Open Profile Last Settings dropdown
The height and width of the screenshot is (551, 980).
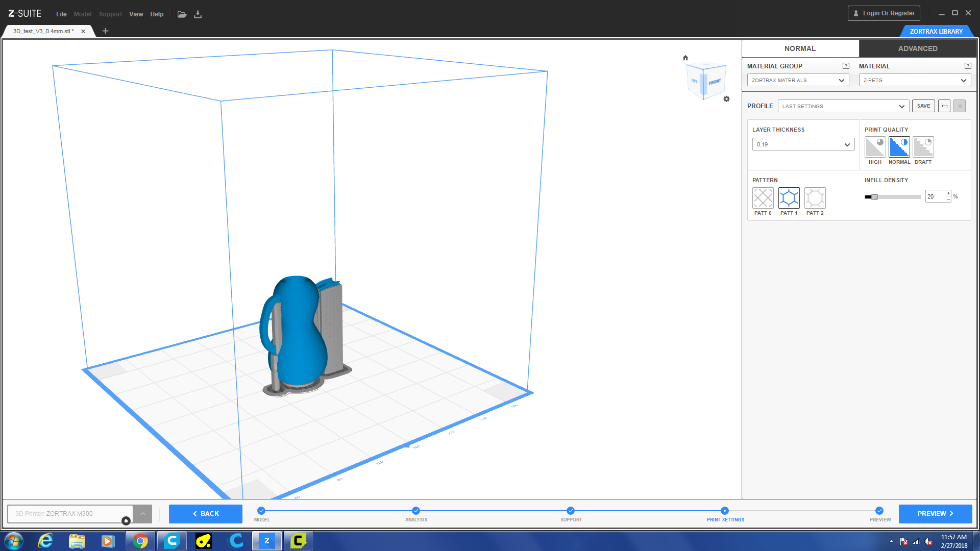843,106
